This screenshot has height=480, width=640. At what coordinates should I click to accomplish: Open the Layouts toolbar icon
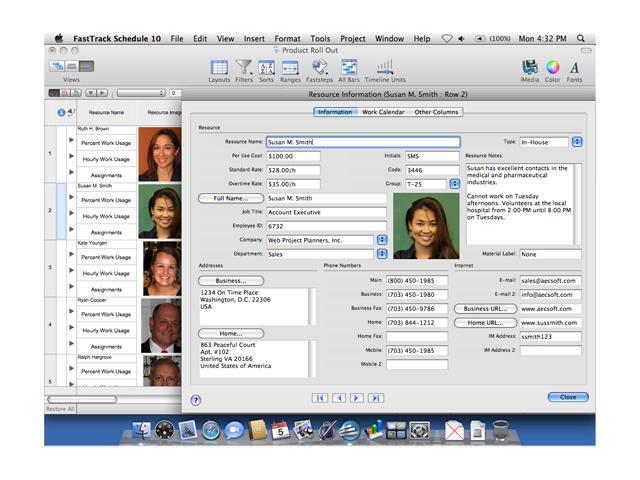[218, 68]
